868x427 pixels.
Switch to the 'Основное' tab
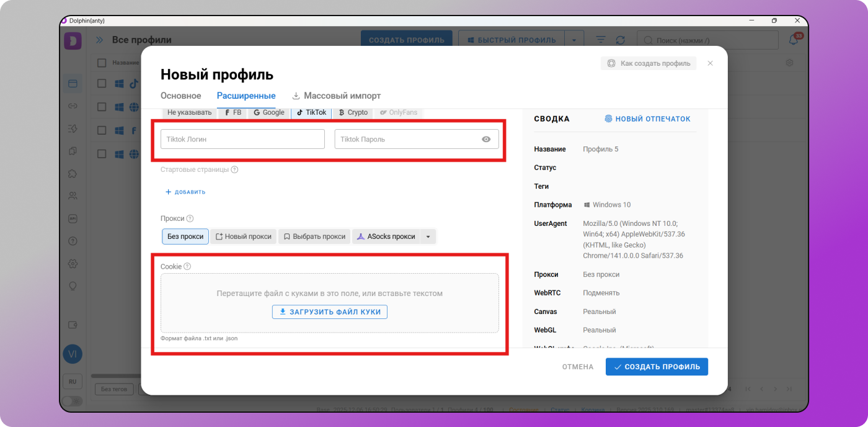[180, 96]
